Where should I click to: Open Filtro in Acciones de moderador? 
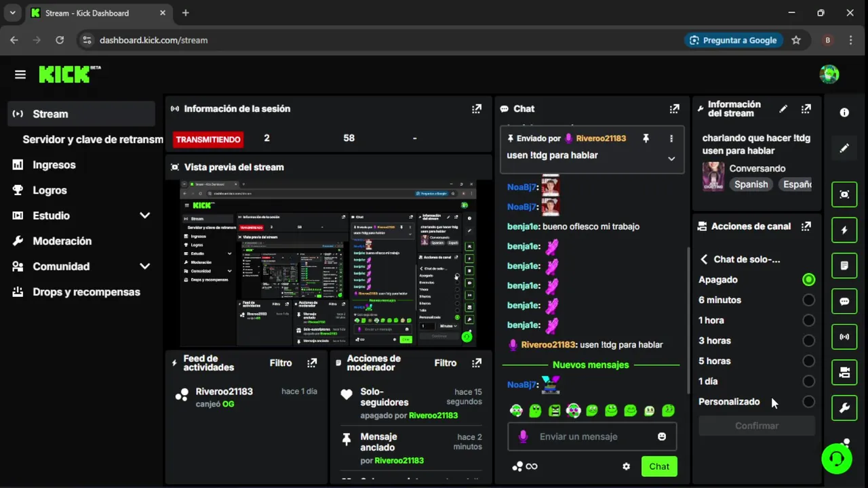[x=446, y=363]
